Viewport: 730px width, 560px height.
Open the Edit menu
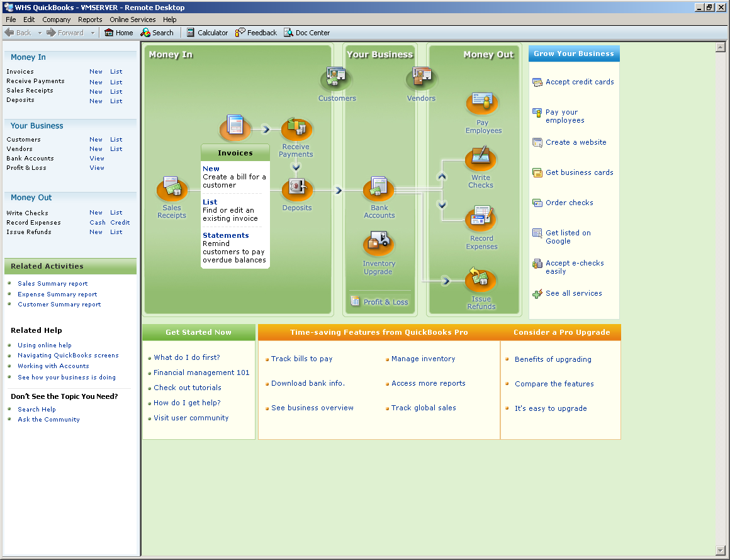[29, 20]
